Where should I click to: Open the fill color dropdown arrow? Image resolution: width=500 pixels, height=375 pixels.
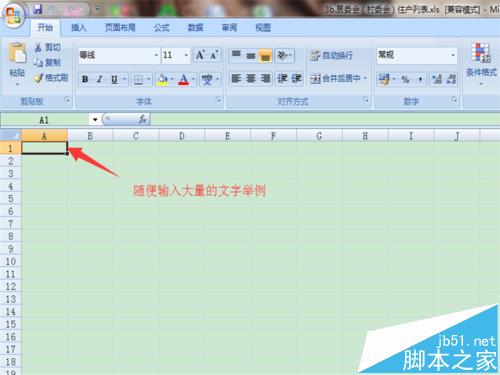pyautogui.click(x=172, y=79)
